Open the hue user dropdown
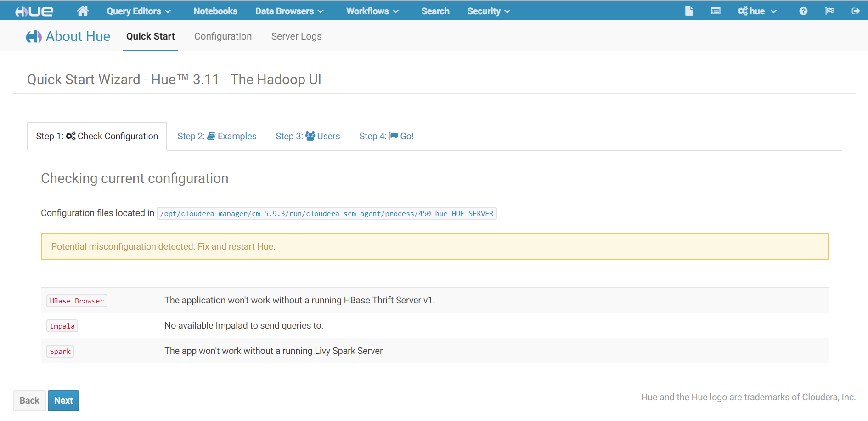868x421 pixels. [757, 11]
